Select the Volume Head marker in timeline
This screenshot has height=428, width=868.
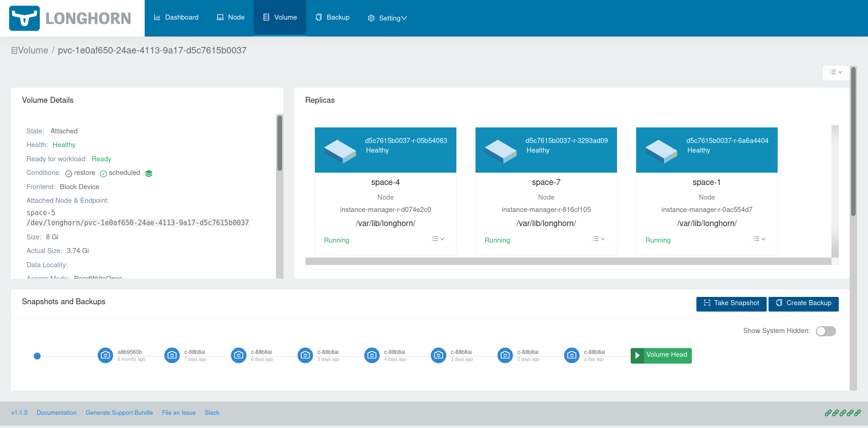point(661,355)
